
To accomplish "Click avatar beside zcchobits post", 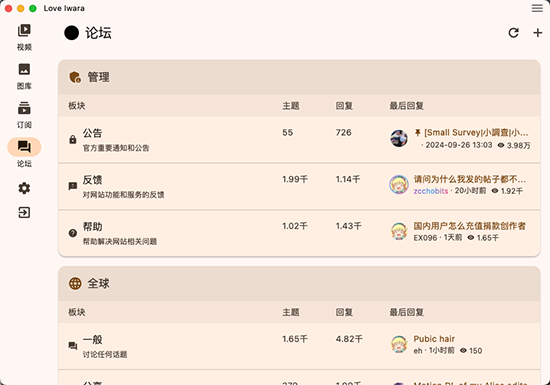I will pos(399,185).
